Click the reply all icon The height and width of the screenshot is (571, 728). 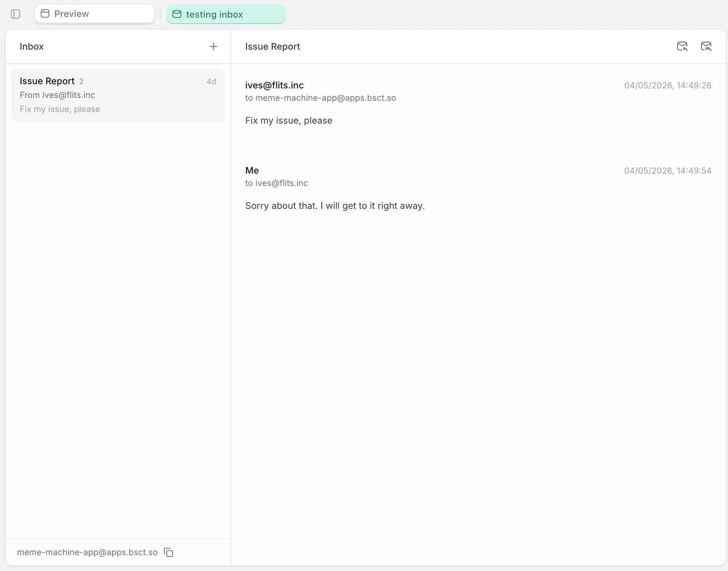coord(706,46)
